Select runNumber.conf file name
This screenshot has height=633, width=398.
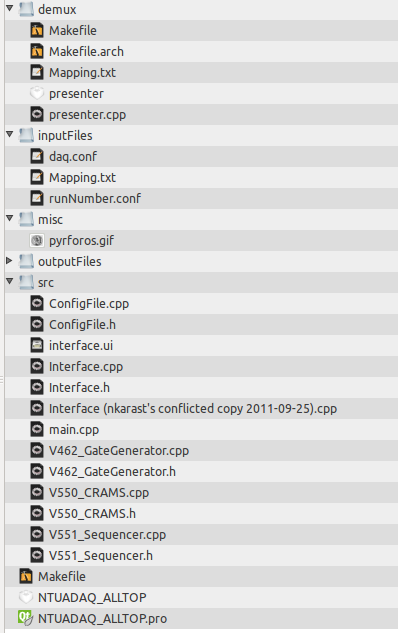(x=95, y=198)
